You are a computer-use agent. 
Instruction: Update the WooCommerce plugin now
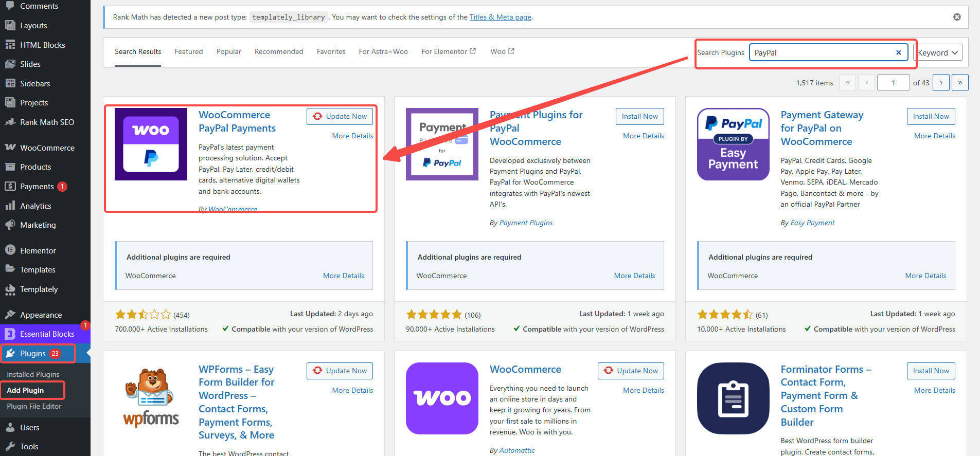coord(631,371)
